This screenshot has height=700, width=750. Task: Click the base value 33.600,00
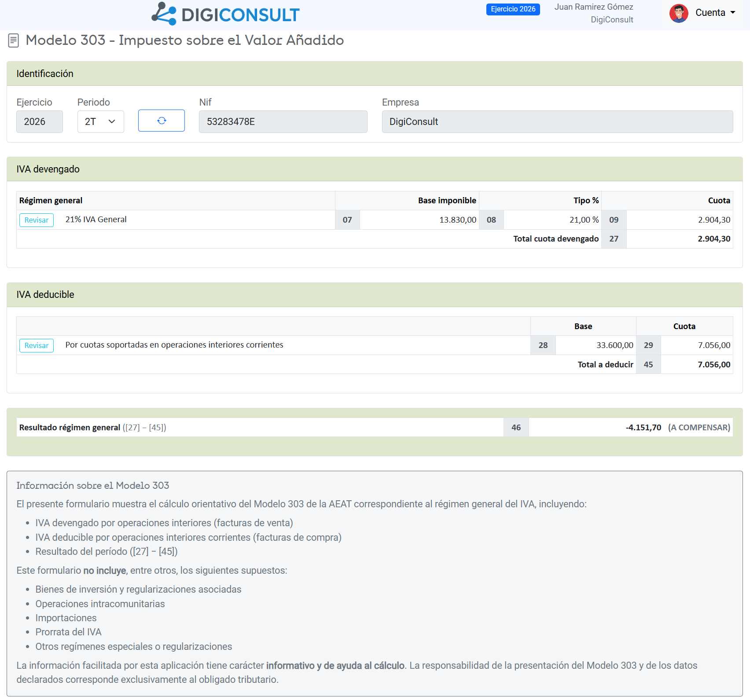point(615,345)
